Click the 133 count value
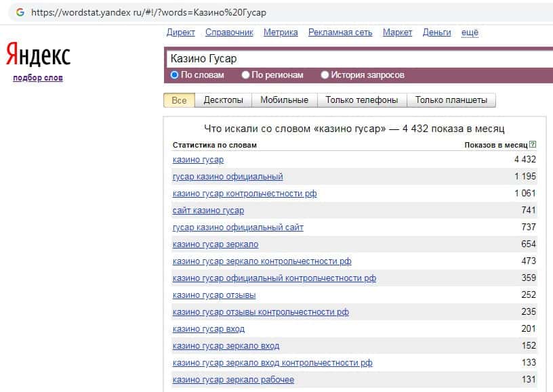 [529, 362]
